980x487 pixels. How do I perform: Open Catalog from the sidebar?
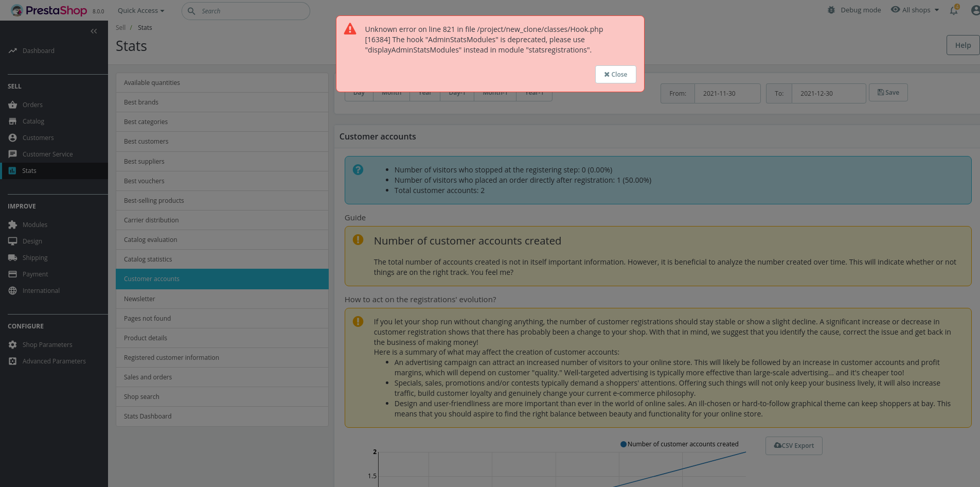coord(13,121)
